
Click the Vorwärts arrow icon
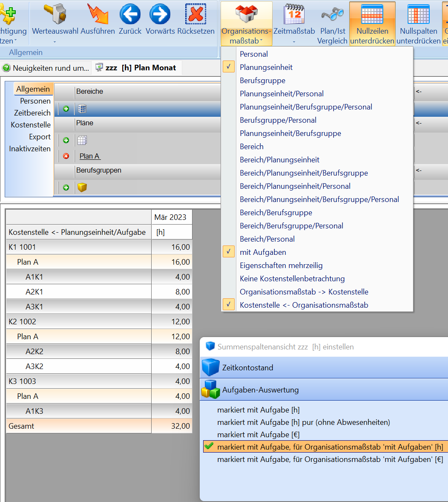[160, 15]
